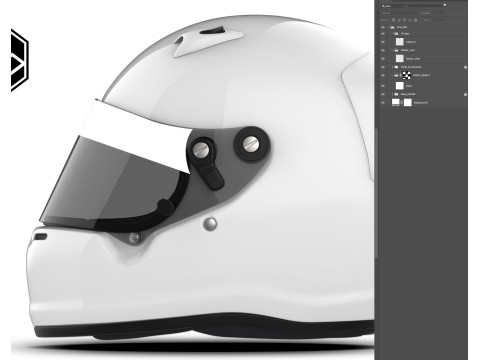Toggle visibility of the layer inside the FX group
The height and width of the screenshot is (360, 480).
pos(383,42)
